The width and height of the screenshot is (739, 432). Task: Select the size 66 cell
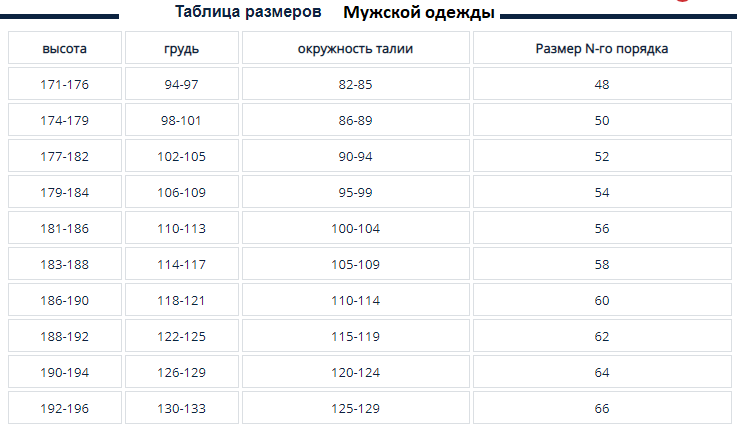coord(602,408)
